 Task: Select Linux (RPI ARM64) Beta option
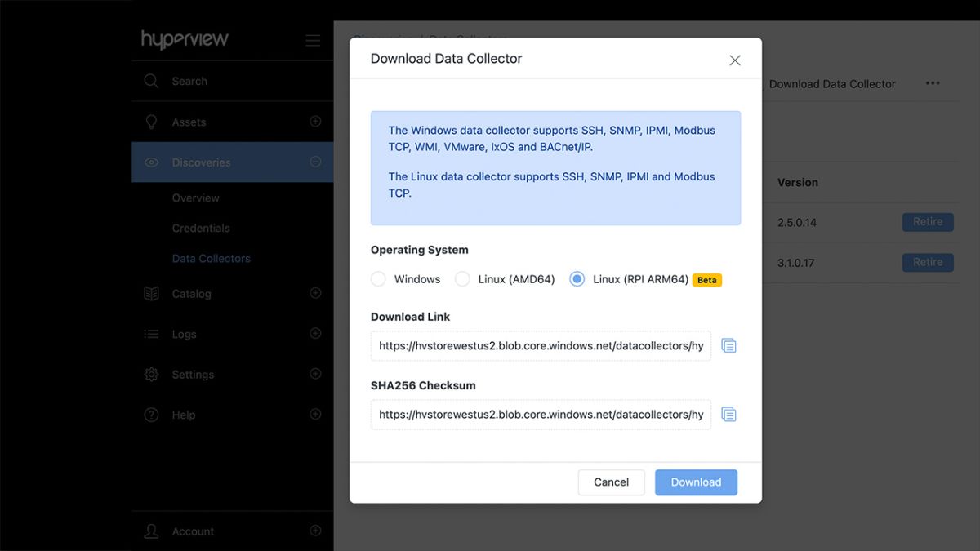coord(577,279)
